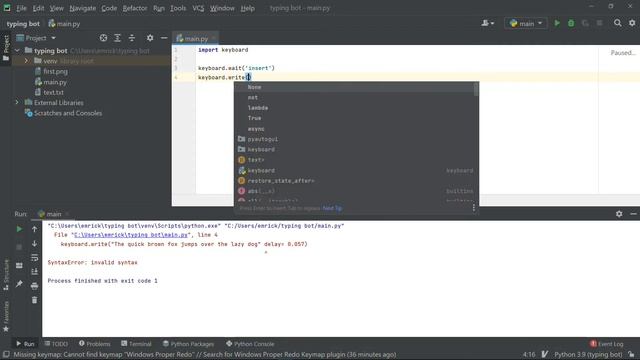
Task: Collapse the typing bot root folder
Action: tap(17, 51)
